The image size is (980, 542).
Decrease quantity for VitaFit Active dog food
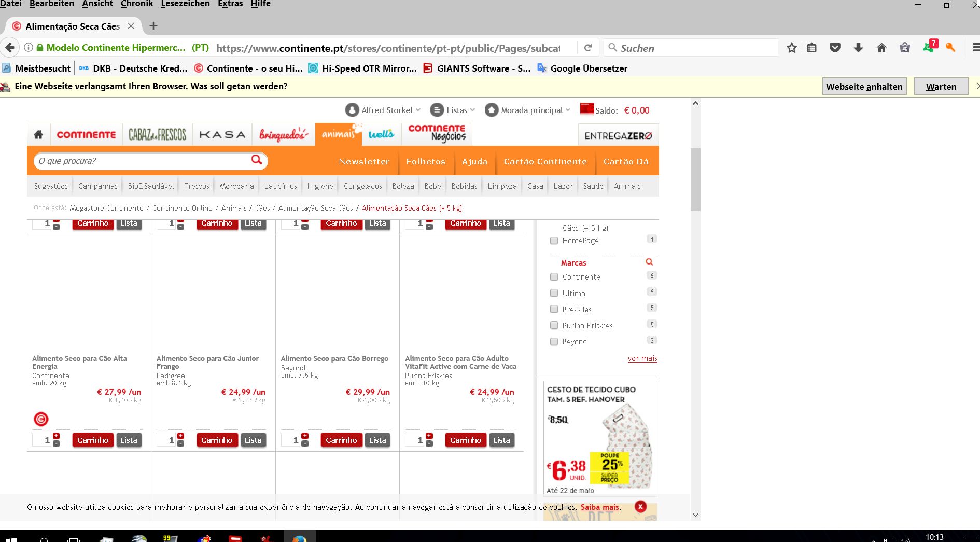coord(429,443)
